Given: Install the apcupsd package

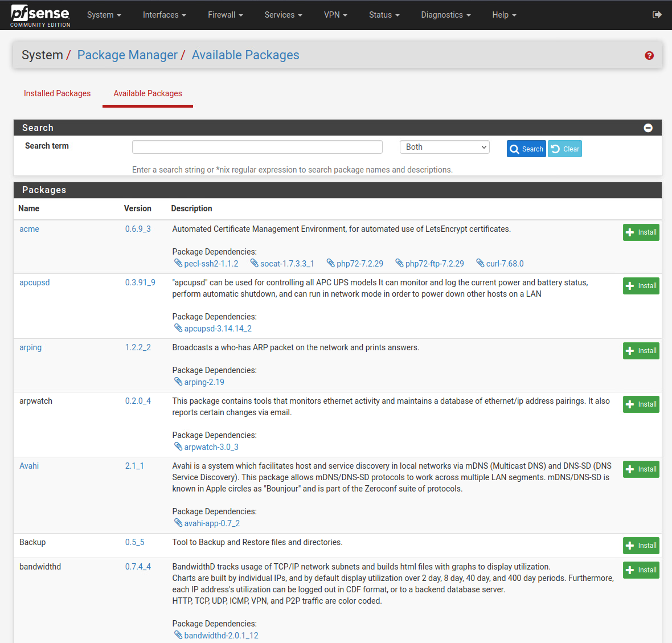Looking at the screenshot, I should click(x=641, y=286).
